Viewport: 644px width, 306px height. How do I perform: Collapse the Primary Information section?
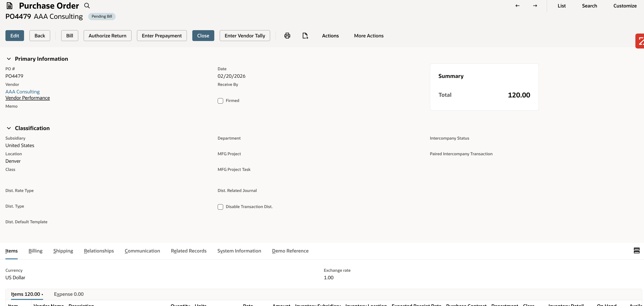[x=9, y=59]
